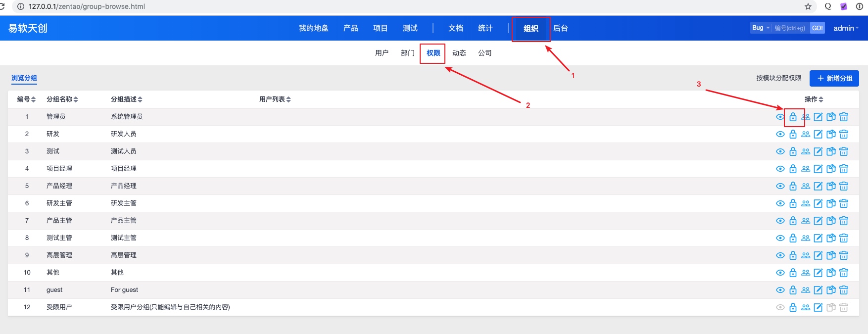Switch to the 用户 sub-tab

point(382,53)
